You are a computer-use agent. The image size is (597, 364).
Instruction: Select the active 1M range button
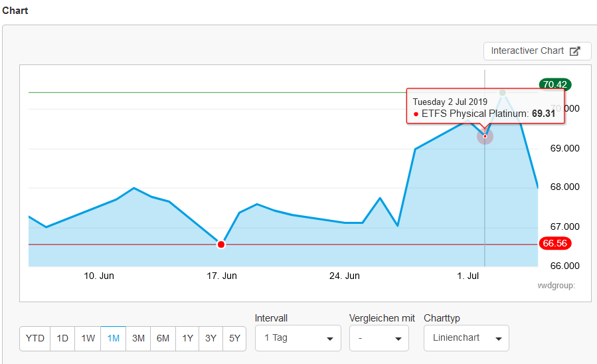114,338
